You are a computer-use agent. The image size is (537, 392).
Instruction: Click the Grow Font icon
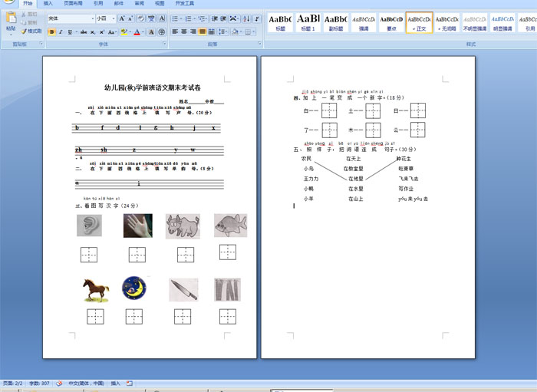click(121, 18)
